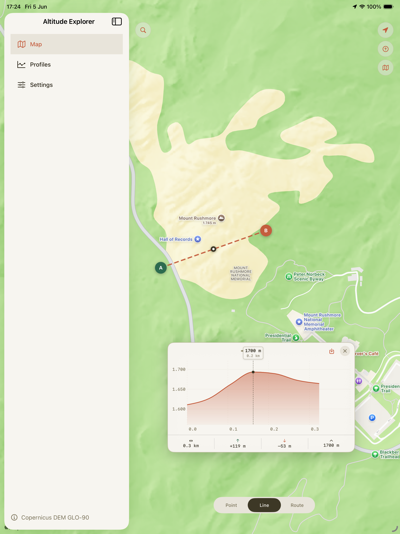Click the cursor dot on the dashed line

[213, 249]
